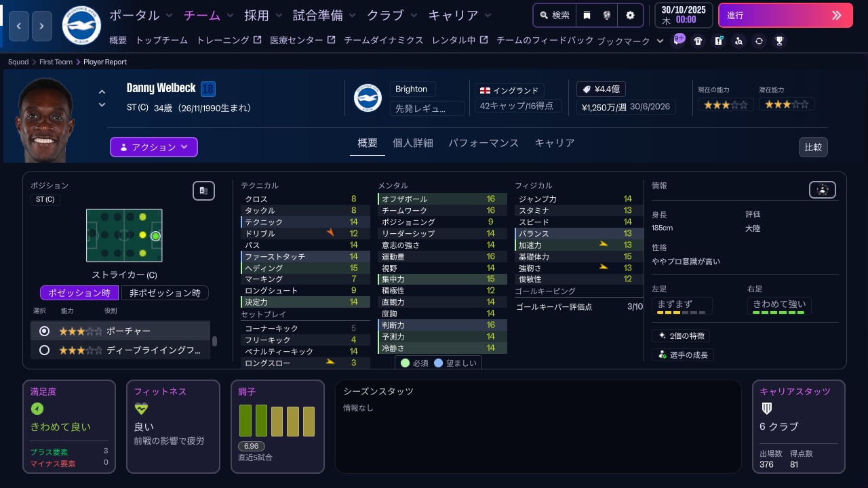Click the sync/refresh icon in the toolbar

[x=760, y=41]
